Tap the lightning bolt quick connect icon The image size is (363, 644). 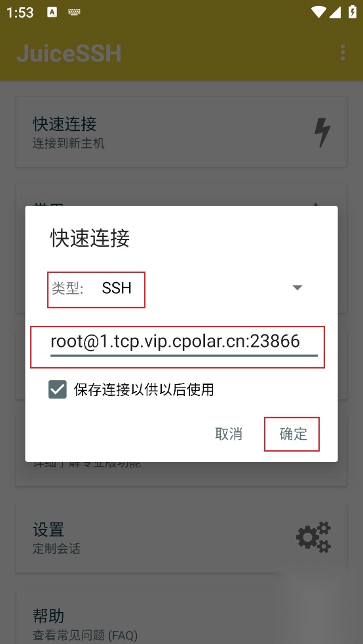pos(323,132)
